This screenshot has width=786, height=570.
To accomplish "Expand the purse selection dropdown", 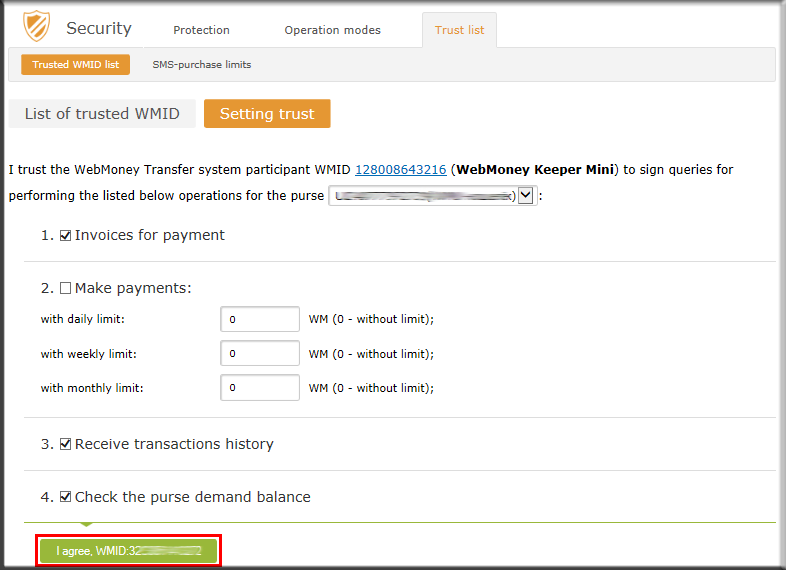I will pos(525,195).
